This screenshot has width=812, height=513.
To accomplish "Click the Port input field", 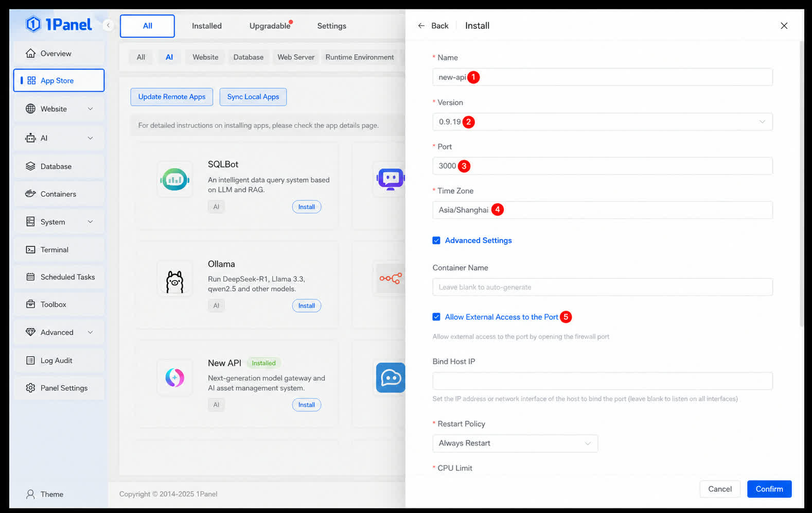I will click(603, 166).
